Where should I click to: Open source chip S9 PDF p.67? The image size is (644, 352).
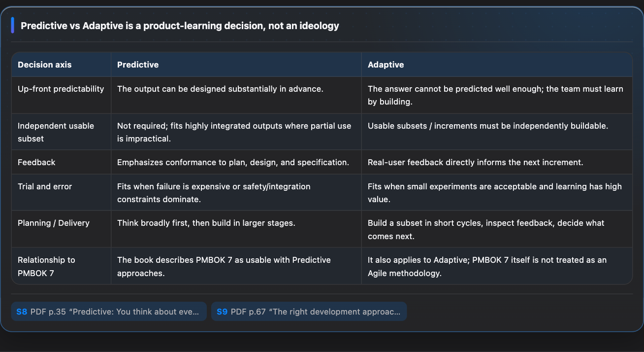point(309,312)
